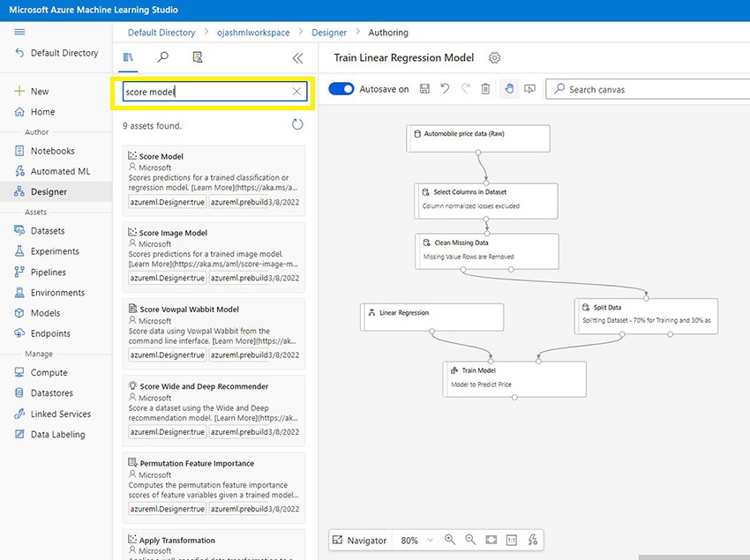Clear the asset search text
750x560 pixels.
296,92
